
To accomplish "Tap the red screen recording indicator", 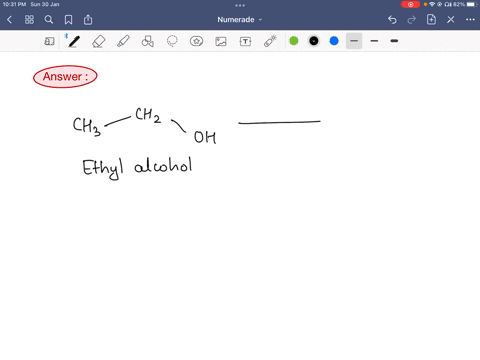I will pos(410,4).
